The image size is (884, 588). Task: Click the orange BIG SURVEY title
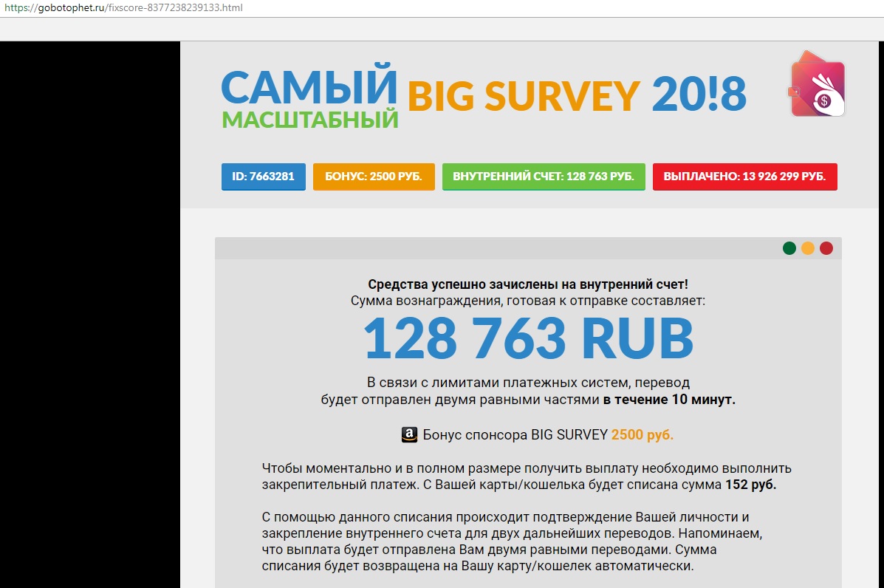[523, 95]
